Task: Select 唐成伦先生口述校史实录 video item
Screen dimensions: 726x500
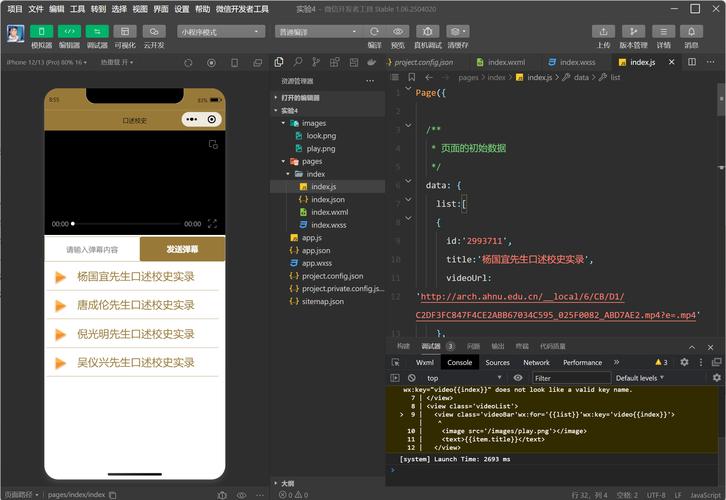Action: (x=135, y=305)
